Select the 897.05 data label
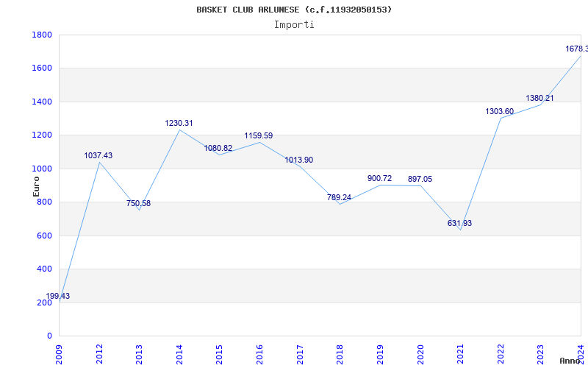588x368 pixels. [420, 179]
